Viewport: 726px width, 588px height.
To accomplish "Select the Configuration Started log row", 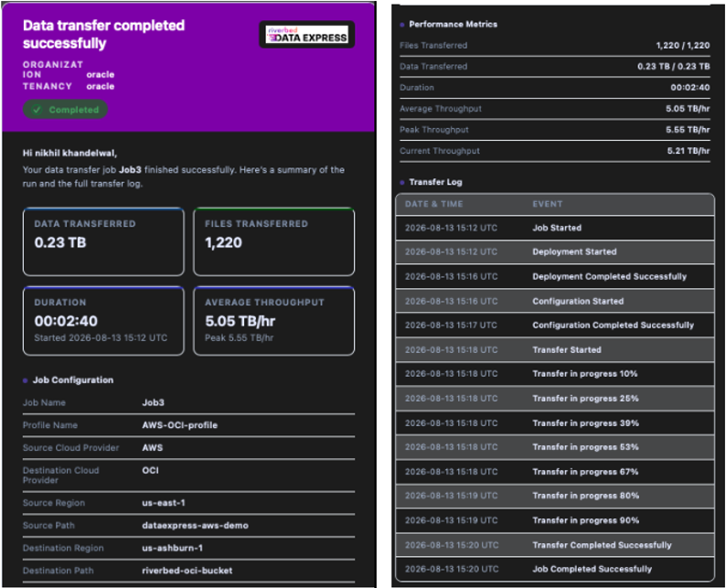I will (555, 301).
